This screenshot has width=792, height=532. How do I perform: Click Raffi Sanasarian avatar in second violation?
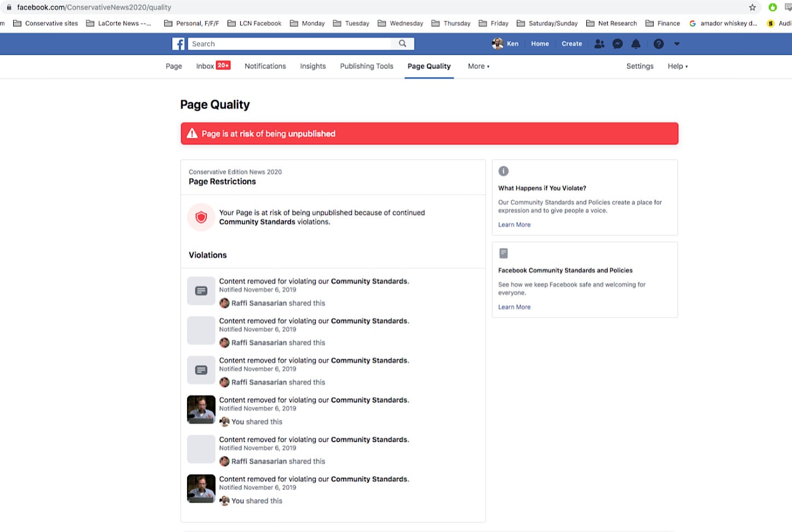click(x=224, y=343)
